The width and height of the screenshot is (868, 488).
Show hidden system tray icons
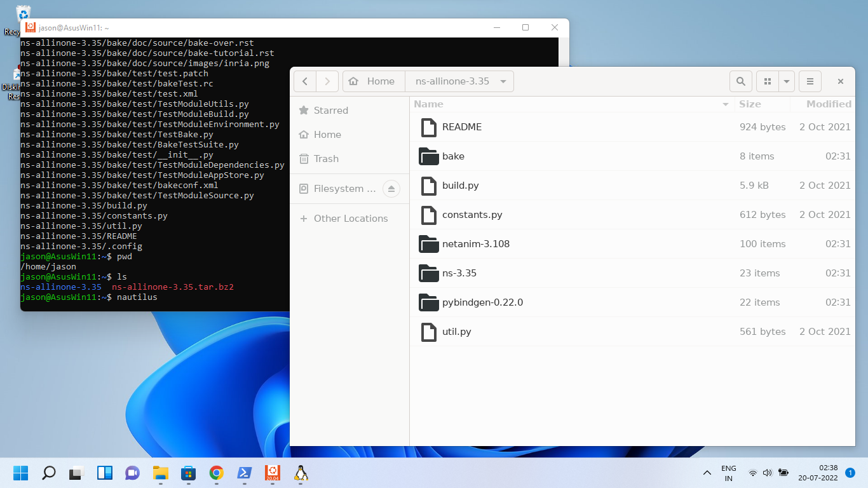[x=707, y=473]
